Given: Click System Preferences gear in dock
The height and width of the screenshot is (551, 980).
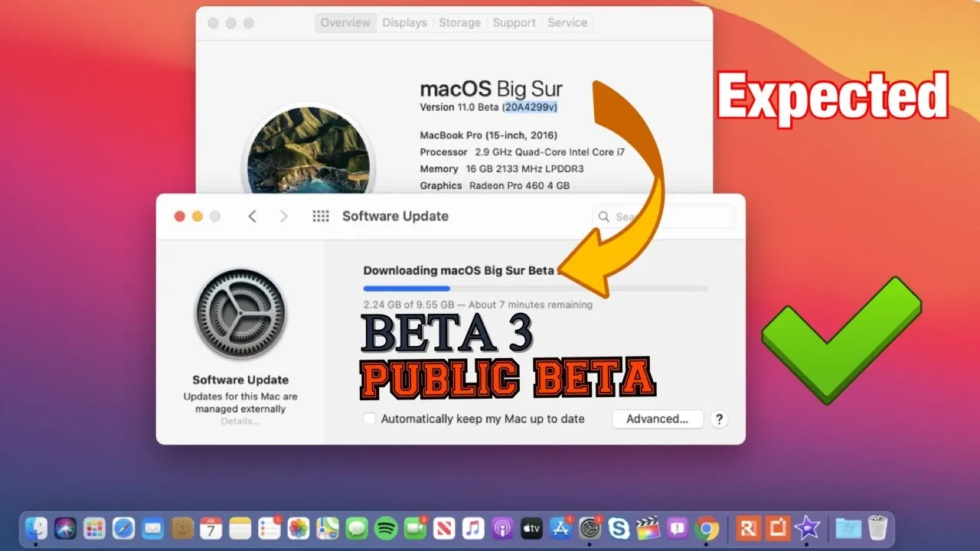Looking at the screenshot, I should click(590, 528).
